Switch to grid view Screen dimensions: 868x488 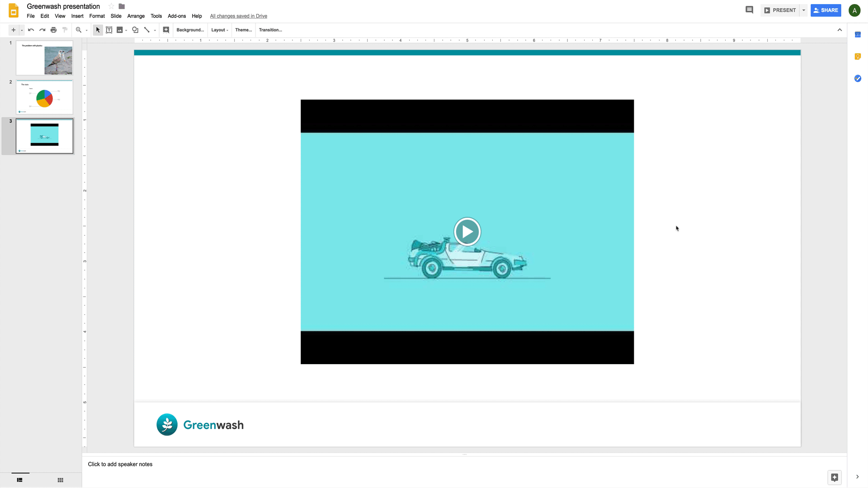tap(60, 480)
